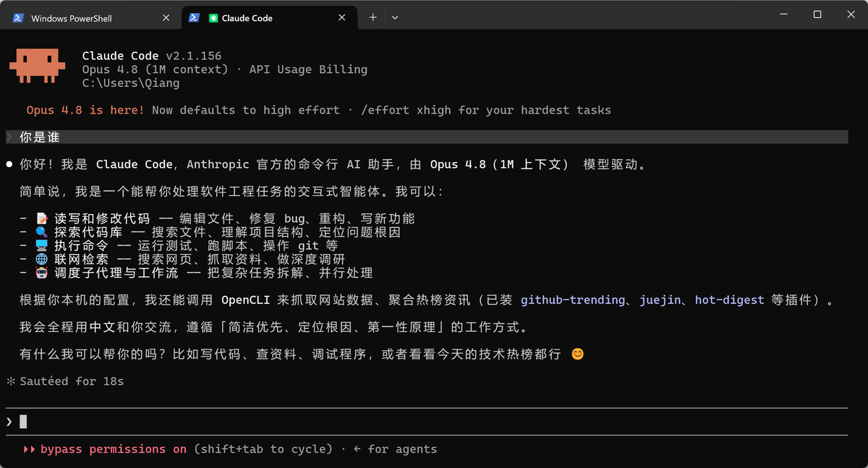Screen dimensions: 868x468
Task: Click the '联网检索' capability line
Action: point(182,259)
